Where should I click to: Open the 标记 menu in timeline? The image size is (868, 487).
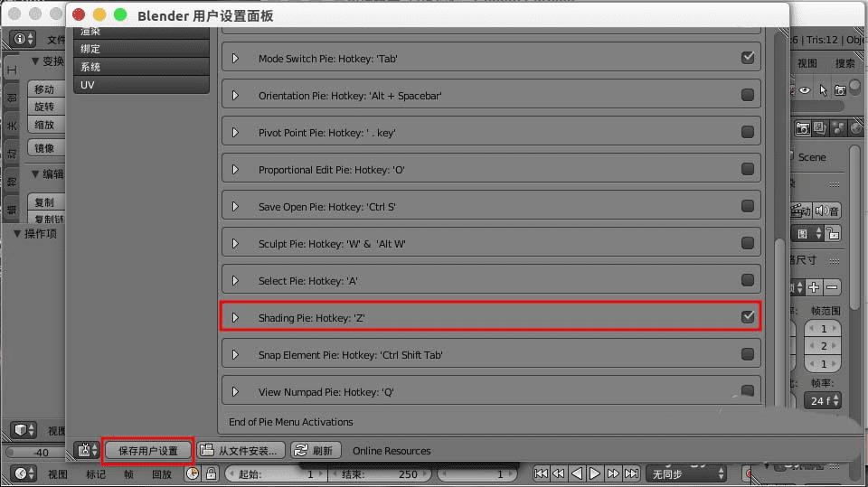(x=95, y=474)
